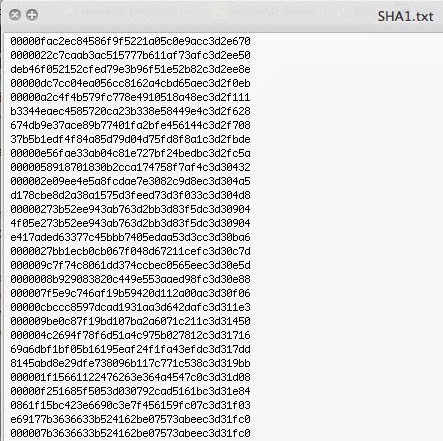
Task: Click hash line starting 8145abd8e29d
Action: [x=130, y=363]
